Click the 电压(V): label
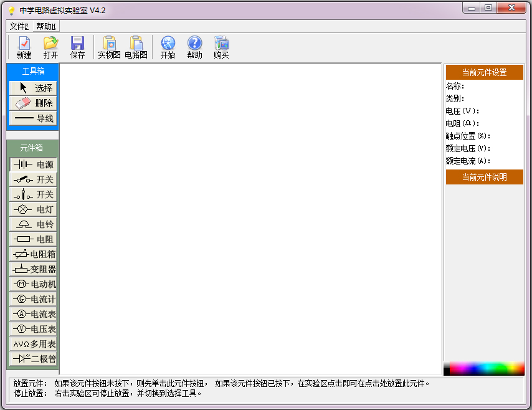Image resolution: width=532 pixels, height=410 pixels. pyautogui.click(x=462, y=111)
